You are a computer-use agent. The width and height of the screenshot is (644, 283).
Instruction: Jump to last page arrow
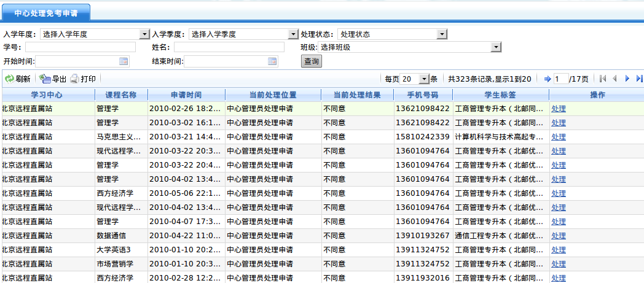(x=639, y=79)
